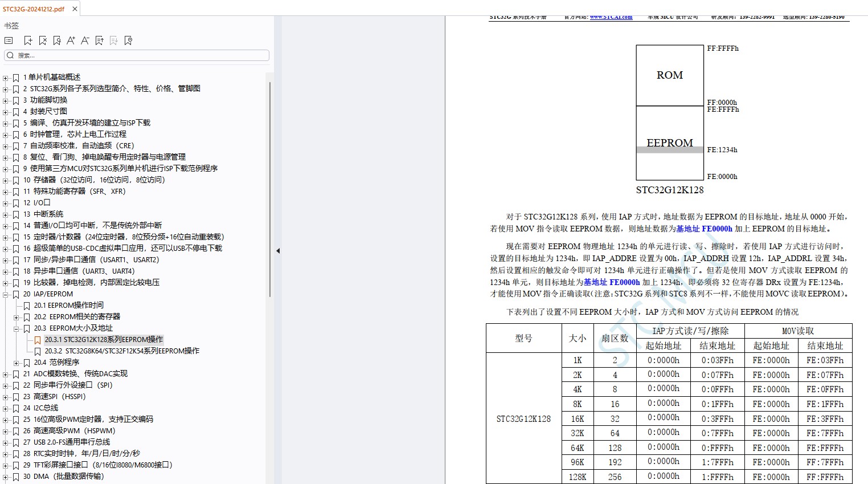Click bookmark icon beside '3 功能脚切换'

16,100
